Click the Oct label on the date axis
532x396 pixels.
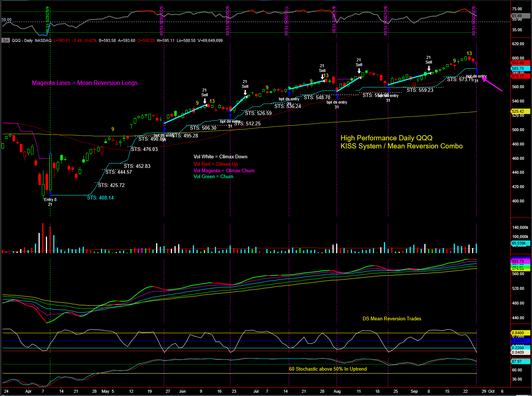click(x=491, y=391)
